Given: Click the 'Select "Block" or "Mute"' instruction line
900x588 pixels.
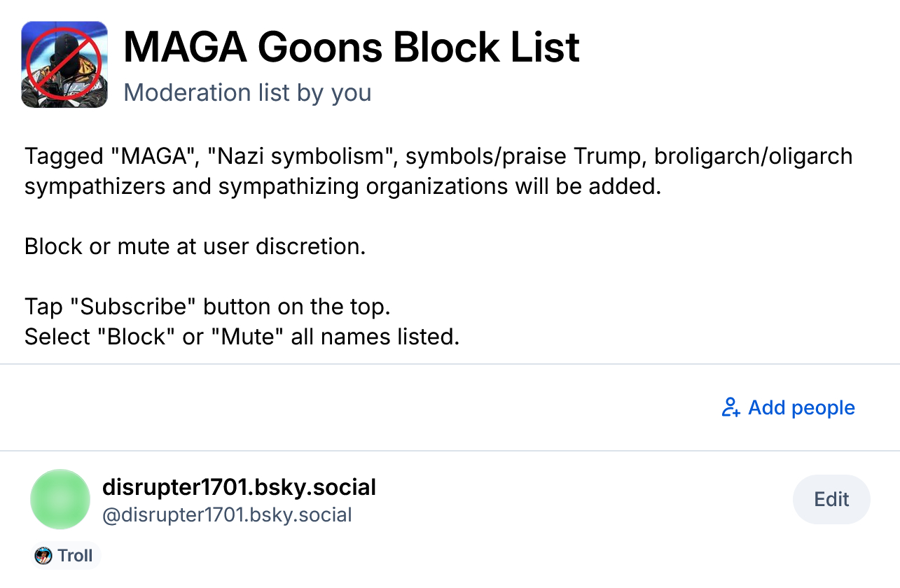Looking at the screenshot, I should click(x=242, y=337).
